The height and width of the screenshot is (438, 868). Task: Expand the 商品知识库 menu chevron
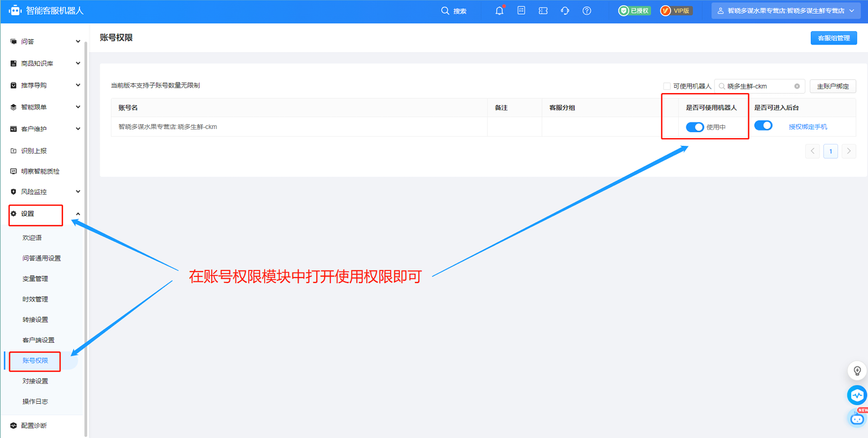78,63
